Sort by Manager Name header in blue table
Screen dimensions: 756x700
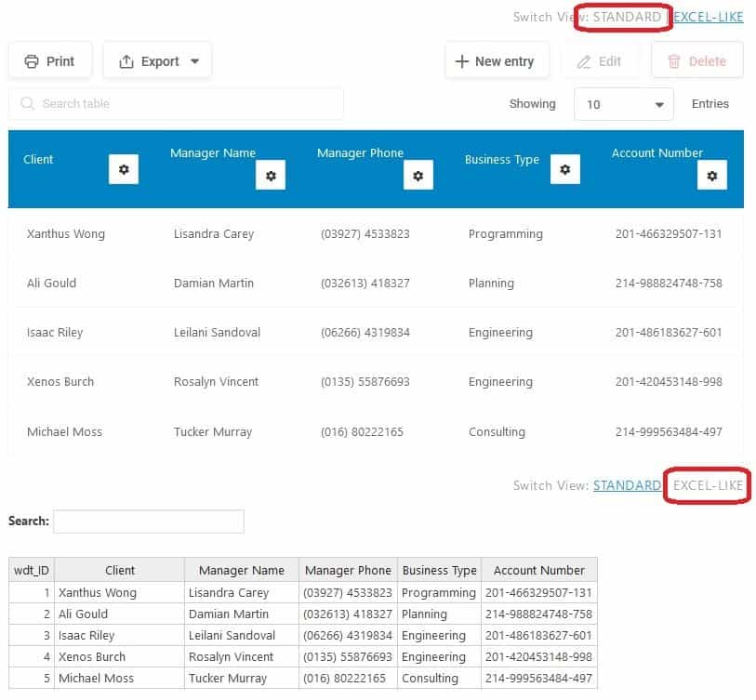[x=213, y=152]
